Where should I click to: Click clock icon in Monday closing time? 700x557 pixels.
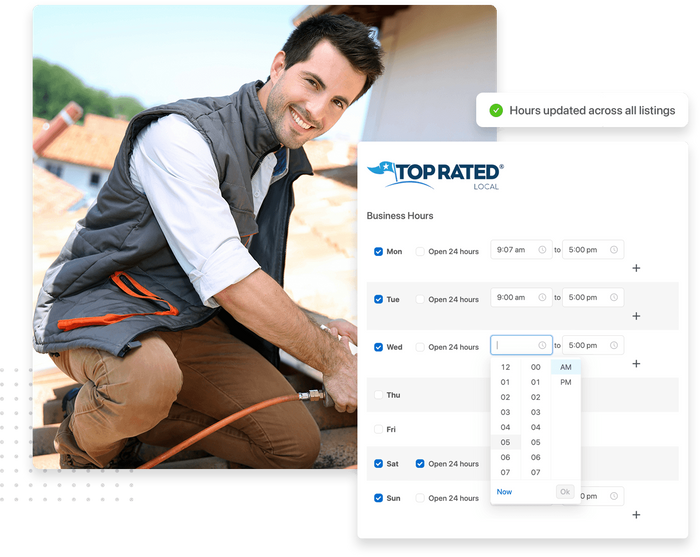click(614, 249)
